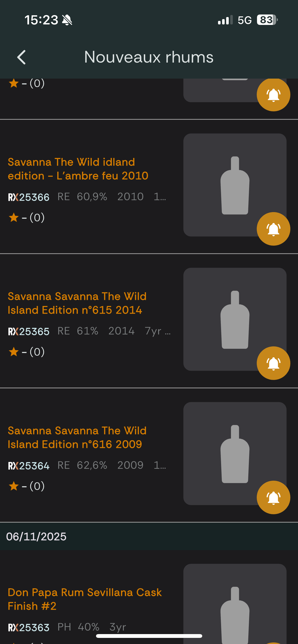Tap star rating of L'ambre feu 2010

pyautogui.click(x=26, y=218)
